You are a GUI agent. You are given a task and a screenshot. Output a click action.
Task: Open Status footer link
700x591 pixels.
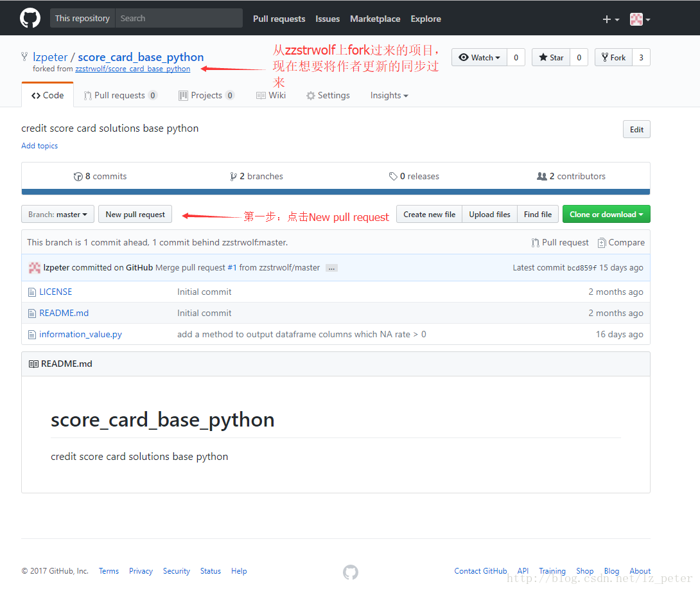click(210, 571)
